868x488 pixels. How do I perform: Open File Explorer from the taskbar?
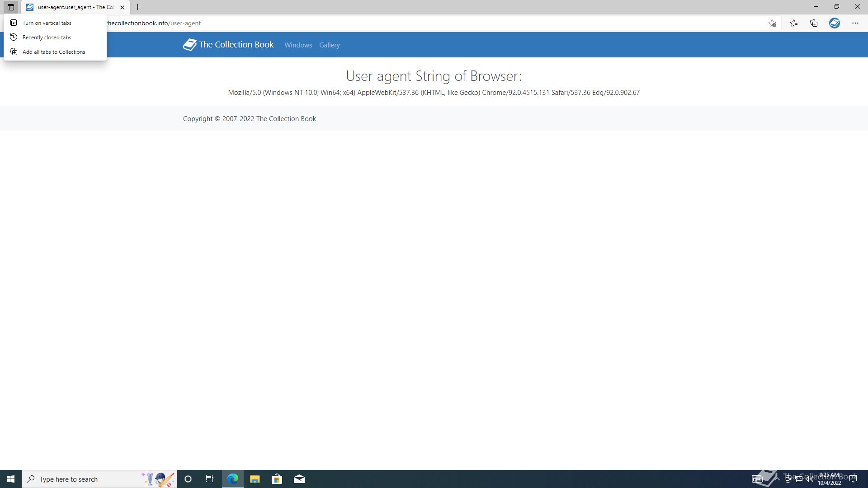click(x=255, y=479)
